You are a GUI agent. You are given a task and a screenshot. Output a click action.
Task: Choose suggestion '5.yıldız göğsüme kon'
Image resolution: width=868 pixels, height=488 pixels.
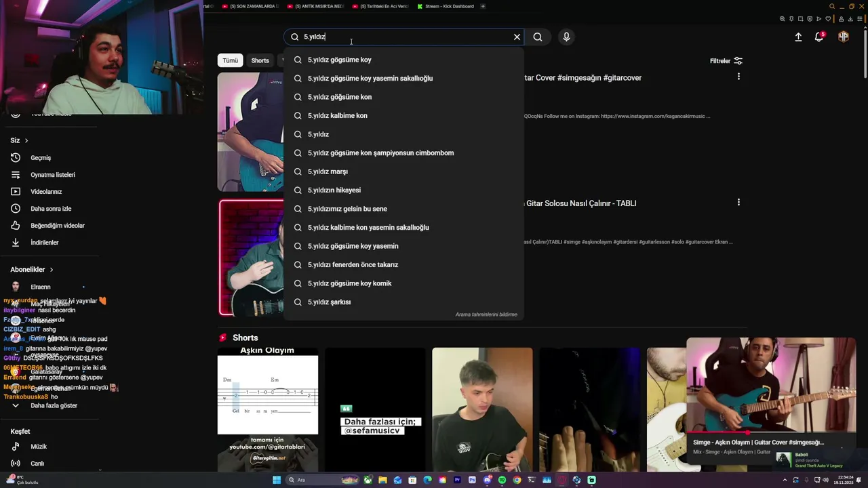[403, 97]
